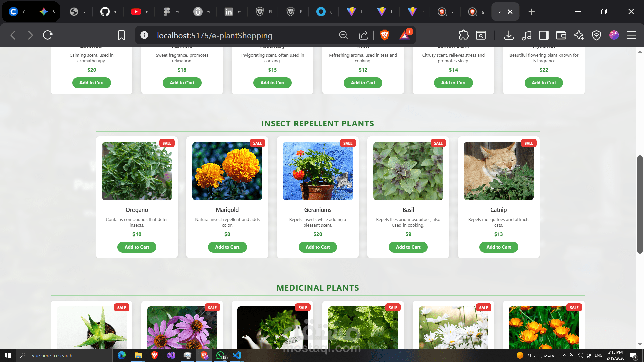
Task: Expand the hidden system tray icons
Action: coord(564,355)
